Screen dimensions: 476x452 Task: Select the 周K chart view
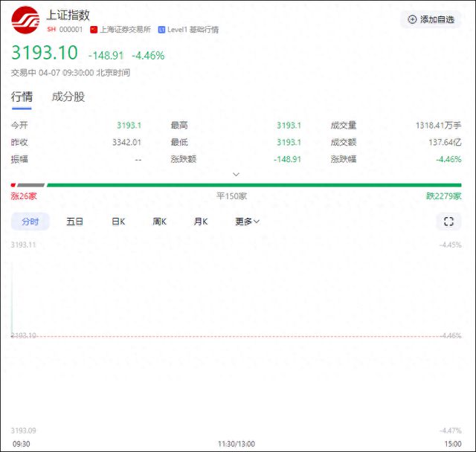[x=159, y=222]
